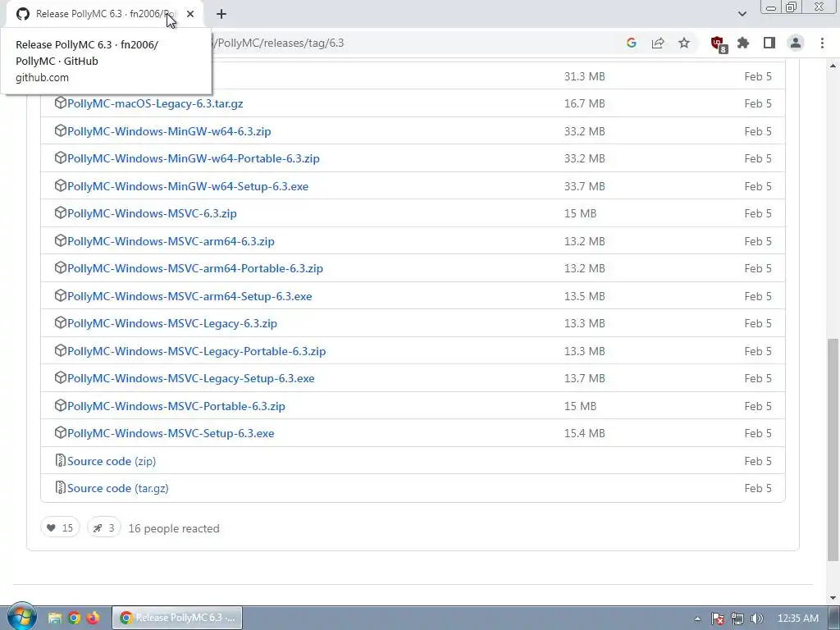Screen dimensions: 840x630
Task: Open the Chrome three-dot menu
Action: pyautogui.click(x=822, y=43)
